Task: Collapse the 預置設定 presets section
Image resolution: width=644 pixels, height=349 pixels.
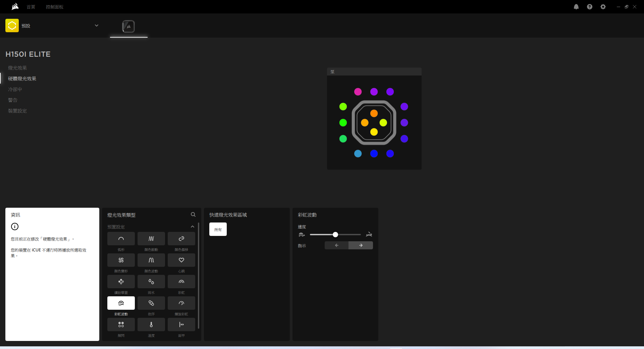Action: click(193, 227)
